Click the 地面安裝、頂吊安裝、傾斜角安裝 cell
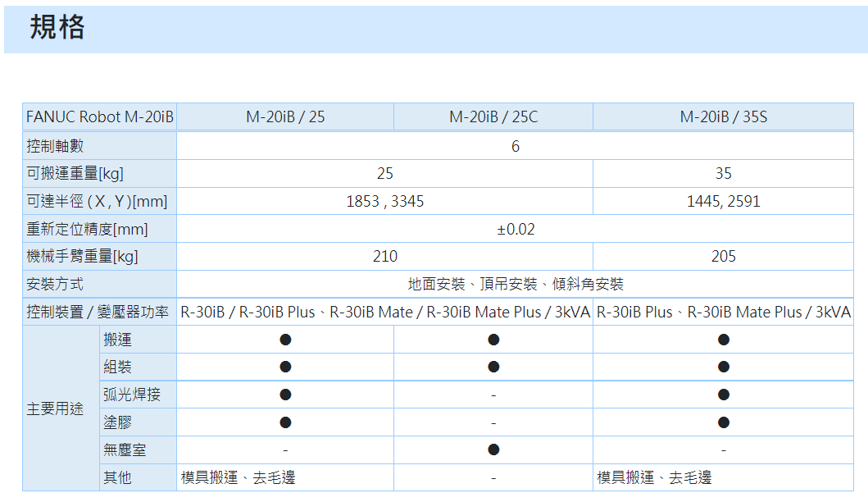Viewport: 868px width, 502px height. 516,285
